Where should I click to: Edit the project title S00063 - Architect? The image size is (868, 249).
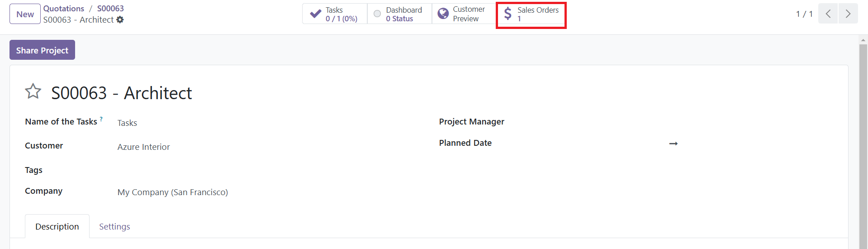click(122, 93)
